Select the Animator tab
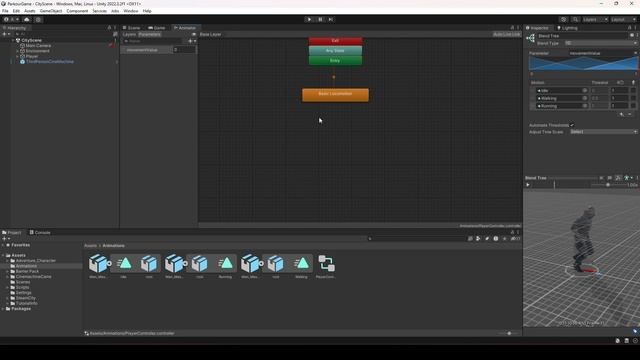Screen dimensions: 640x360 click(x=185, y=28)
